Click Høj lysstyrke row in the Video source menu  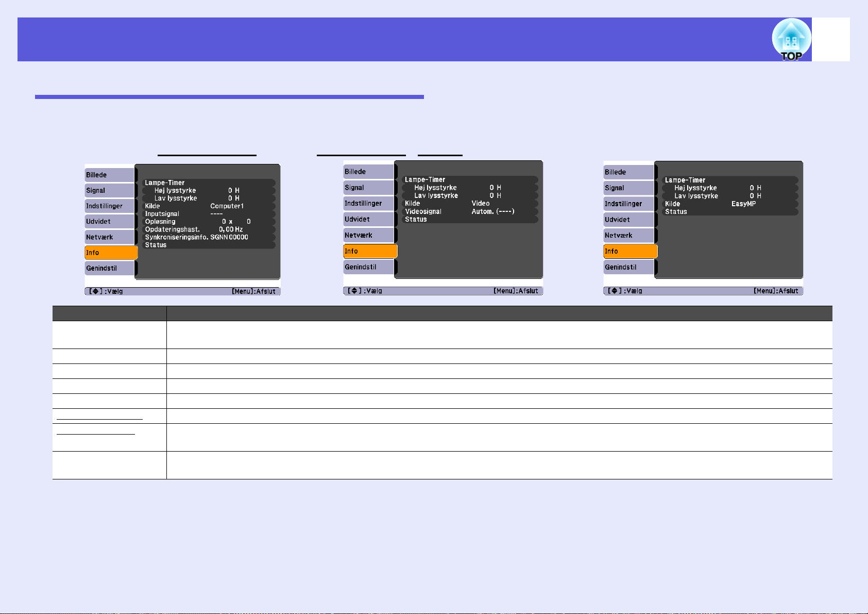tap(470, 188)
